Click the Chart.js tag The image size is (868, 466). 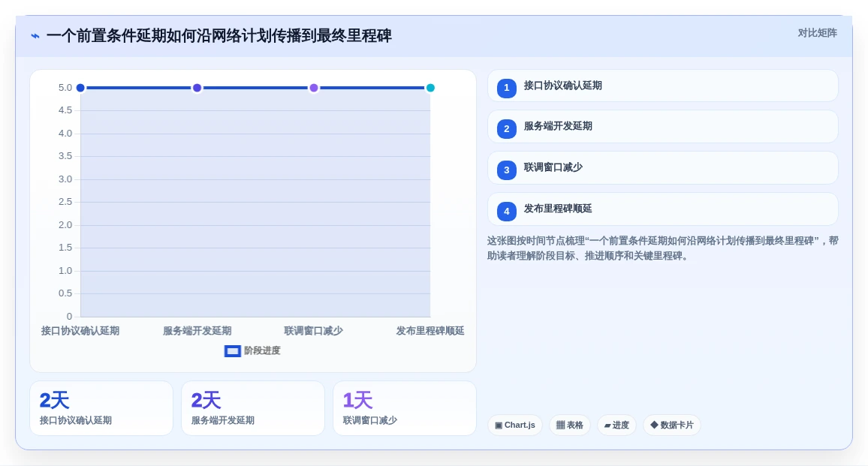pyautogui.click(x=515, y=425)
